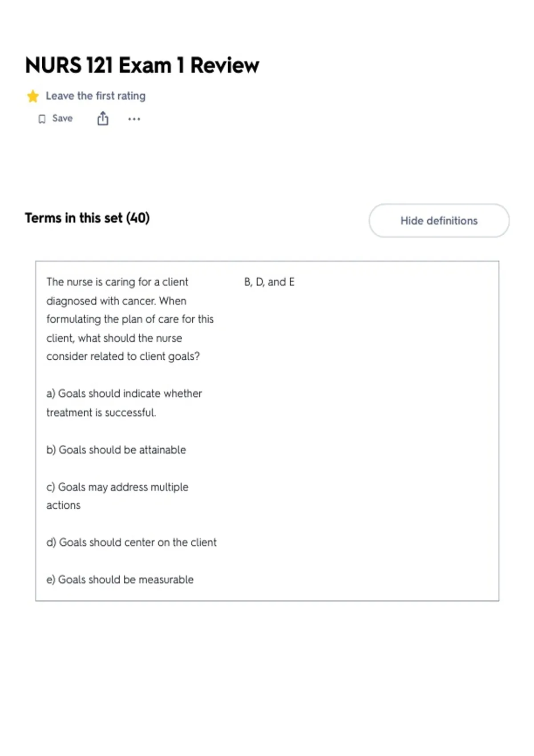Select the answer text B, D, and E
Image resolution: width=534 pixels, height=756 pixels.
[269, 282]
